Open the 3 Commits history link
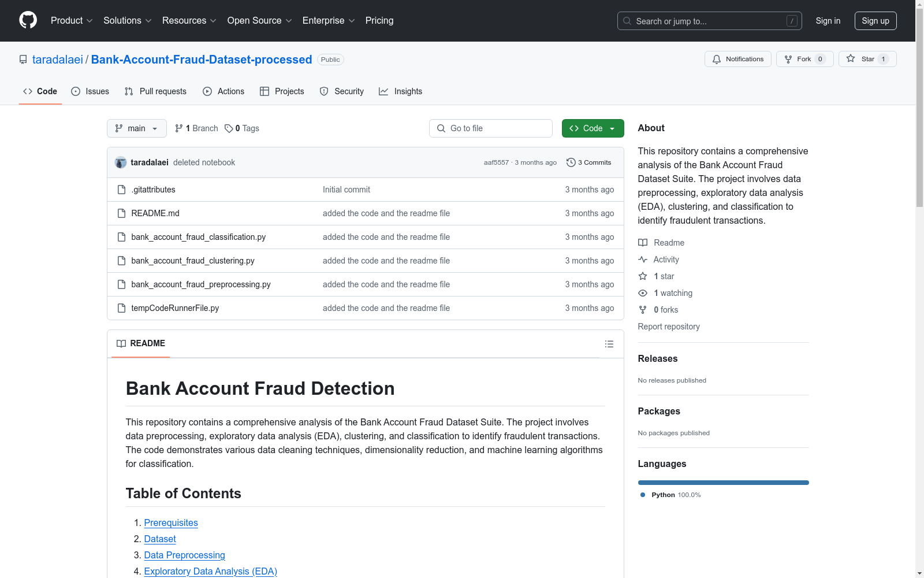The image size is (924, 578). (x=589, y=162)
